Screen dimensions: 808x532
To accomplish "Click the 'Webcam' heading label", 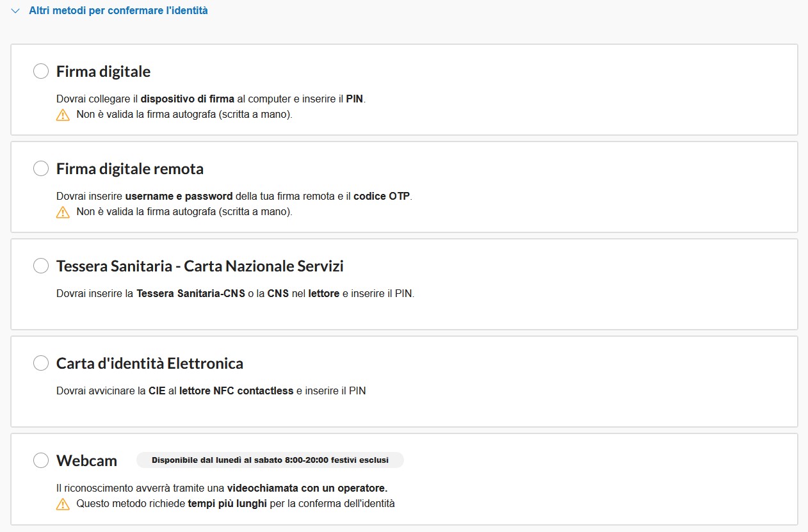I will point(87,460).
